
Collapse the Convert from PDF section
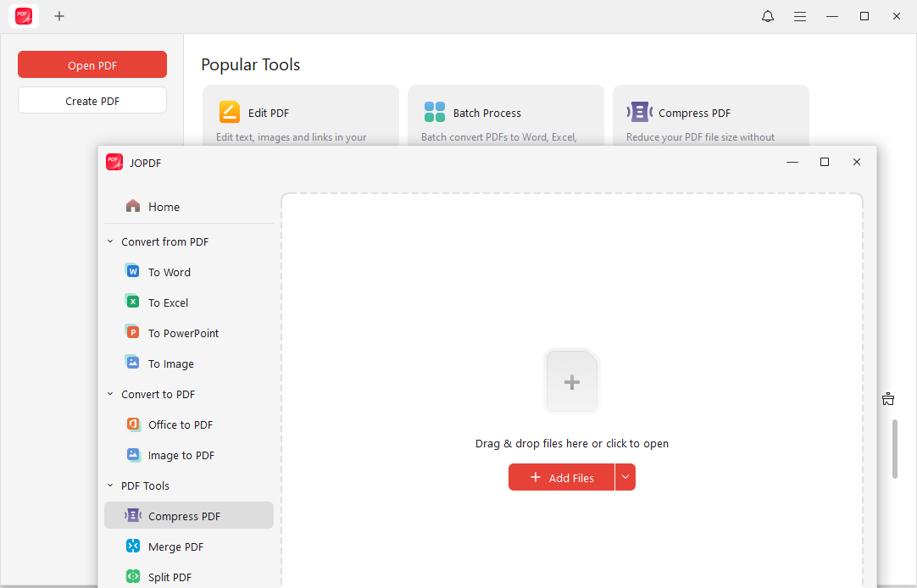tap(109, 241)
